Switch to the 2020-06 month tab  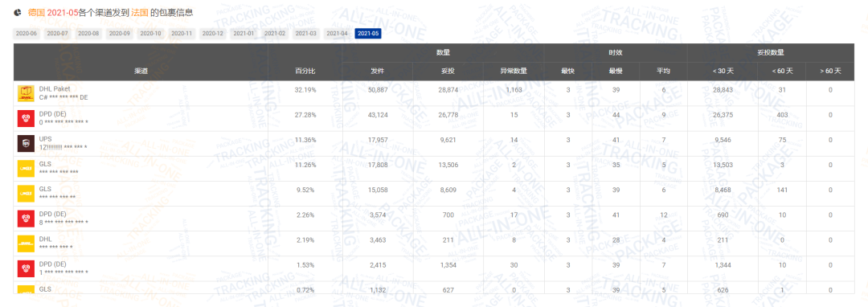coord(27,34)
